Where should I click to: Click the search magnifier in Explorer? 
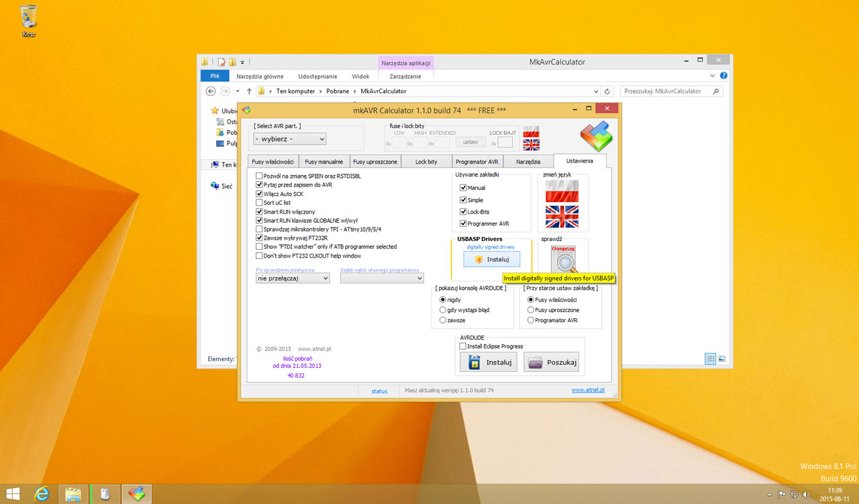coord(715,91)
